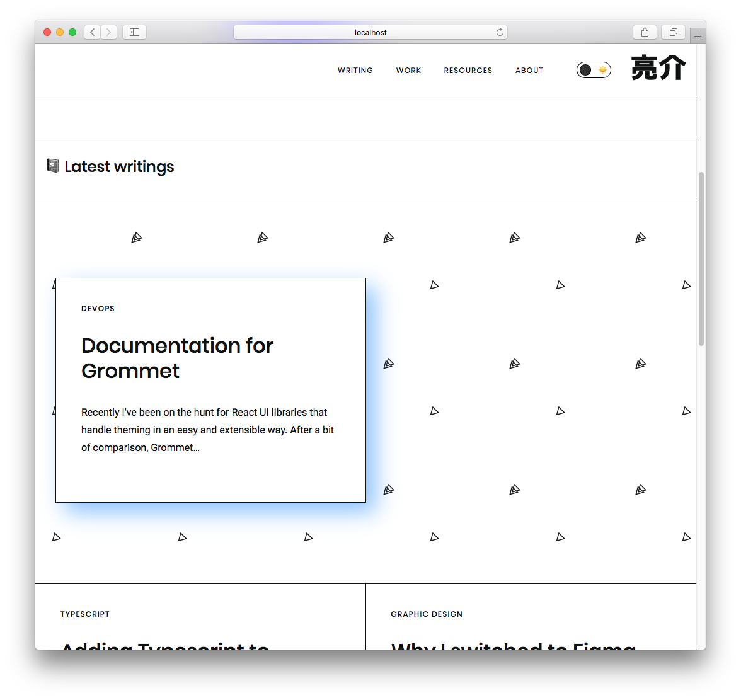This screenshot has width=741, height=700.
Task: Visit the About page link
Action: click(529, 71)
